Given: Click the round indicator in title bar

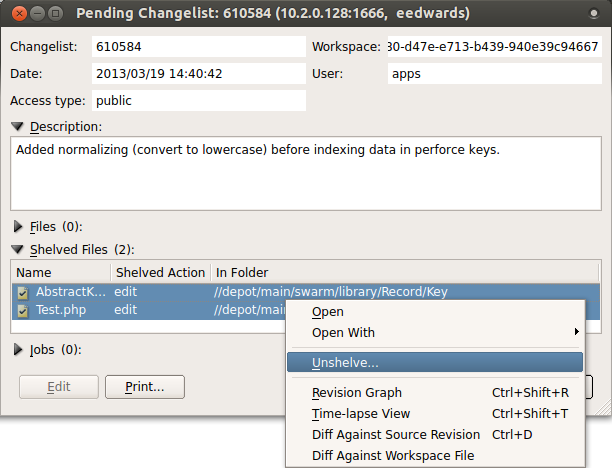Looking at the screenshot, I should pos(594,14).
